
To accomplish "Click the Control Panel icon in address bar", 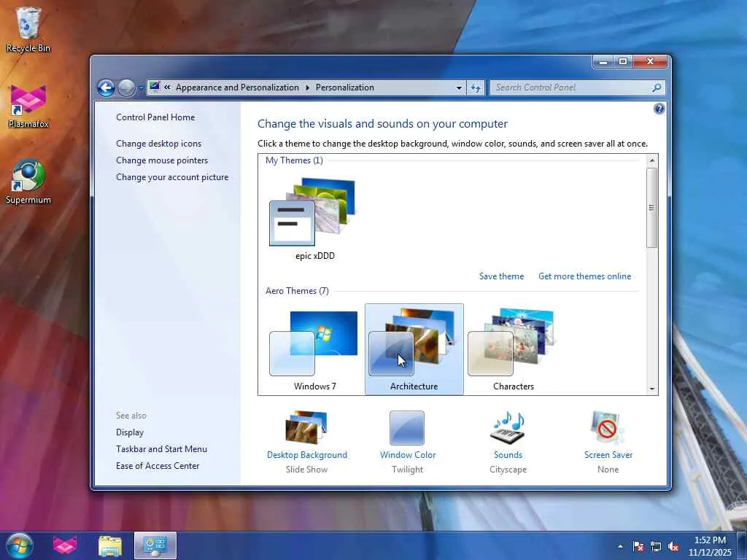I will pyautogui.click(x=155, y=87).
